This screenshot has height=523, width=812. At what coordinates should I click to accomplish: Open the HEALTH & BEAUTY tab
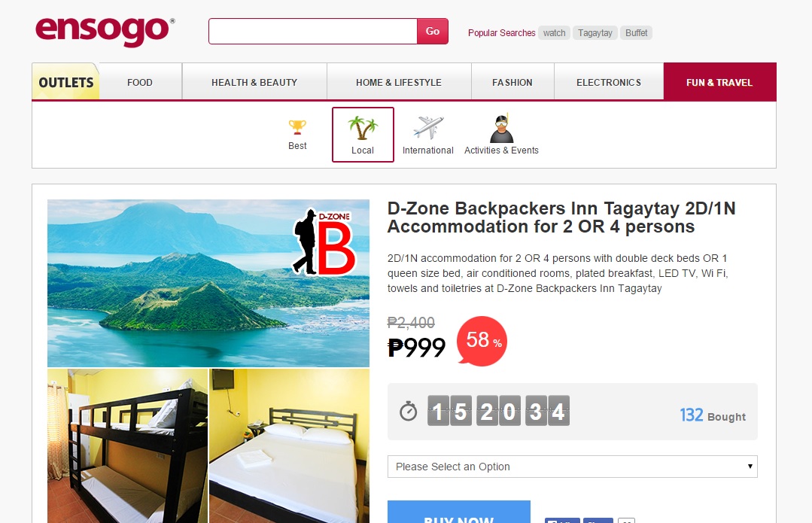254,82
